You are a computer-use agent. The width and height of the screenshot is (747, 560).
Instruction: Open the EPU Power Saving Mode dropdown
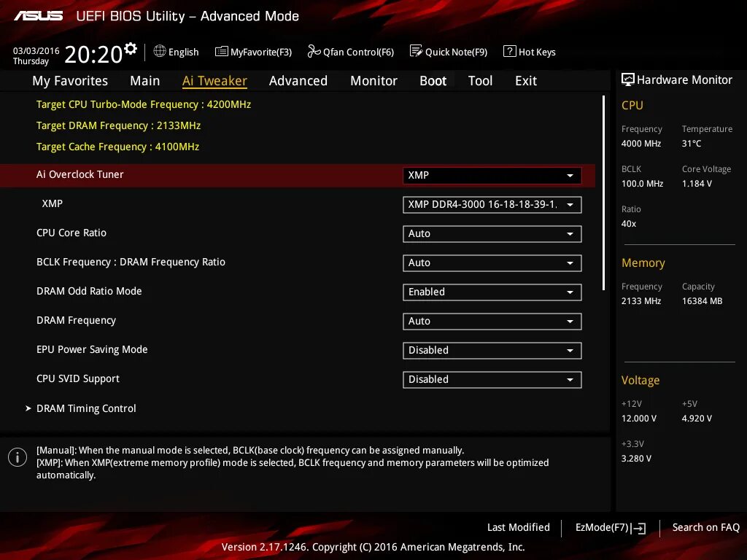(492, 351)
